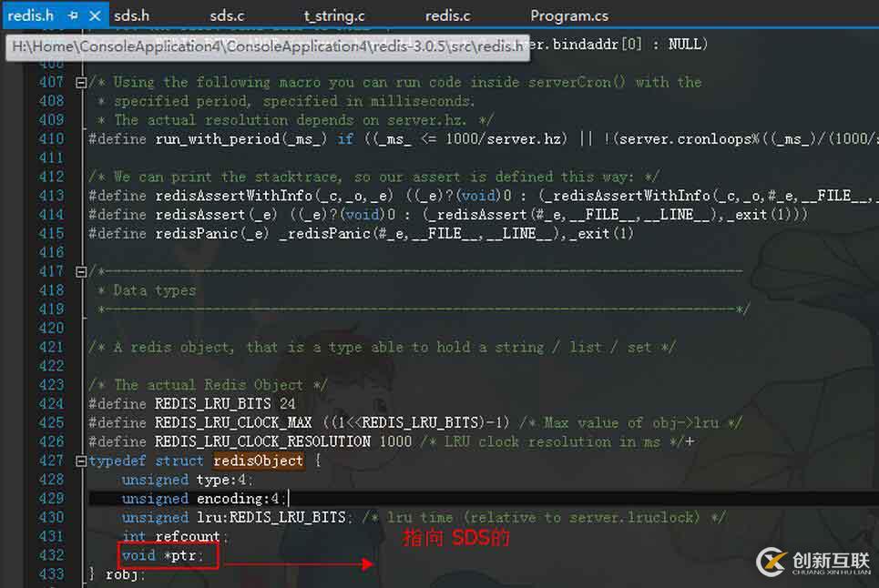Image resolution: width=879 pixels, height=588 pixels.
Task: Click line number 410 in the margin
Action: click(51, 139)
